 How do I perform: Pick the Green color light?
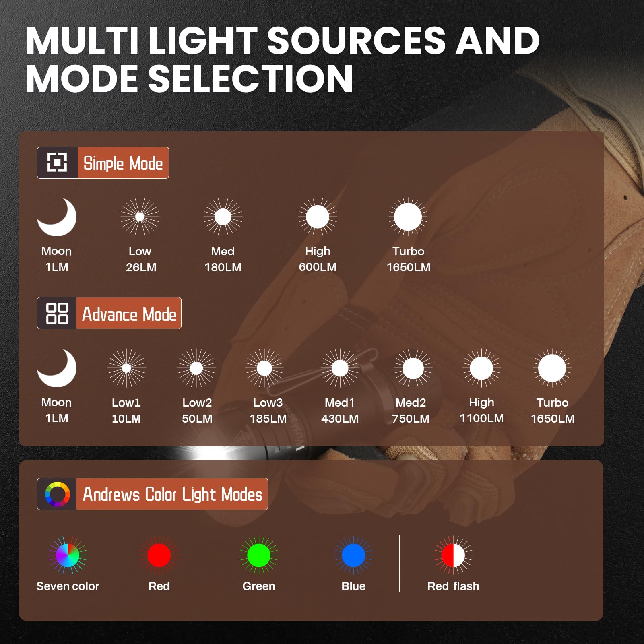tap(259, 555)
